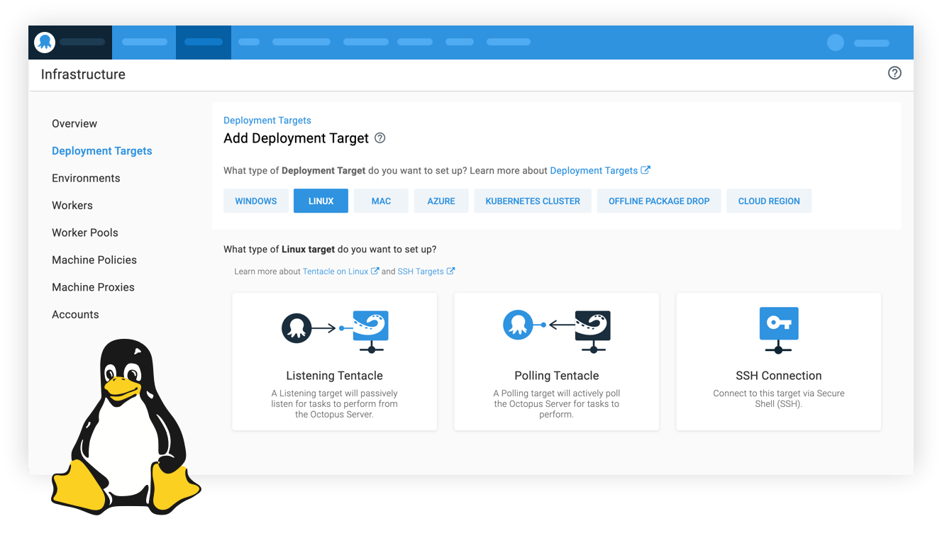Click the user avatar in the top bar
Image resolution: width=942 pixels, height=560 pixels.
(x=836, y=43)
